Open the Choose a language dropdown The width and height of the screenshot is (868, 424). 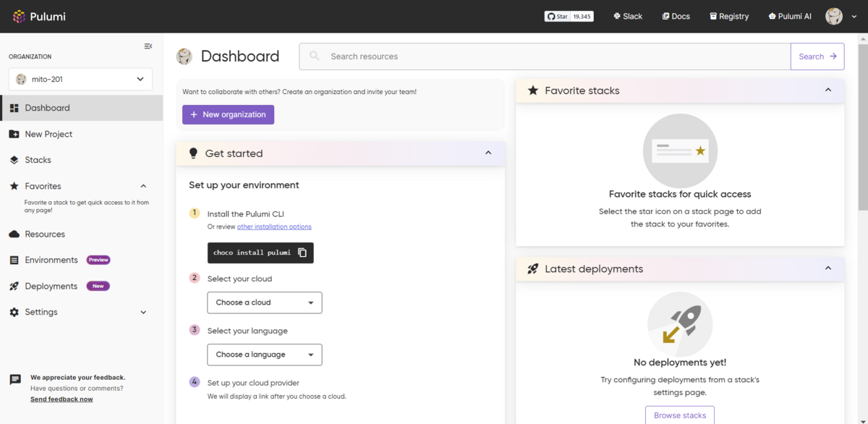coord(265,355)
